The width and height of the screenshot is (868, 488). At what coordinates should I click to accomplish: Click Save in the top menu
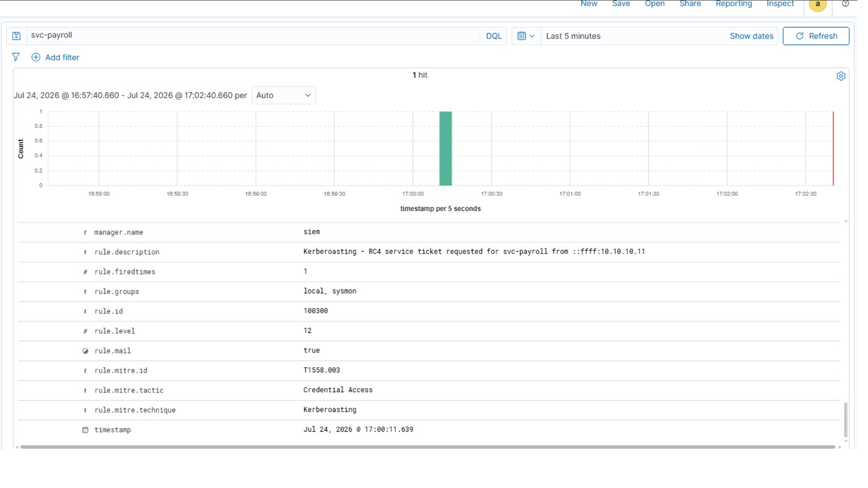pos(621,4)
